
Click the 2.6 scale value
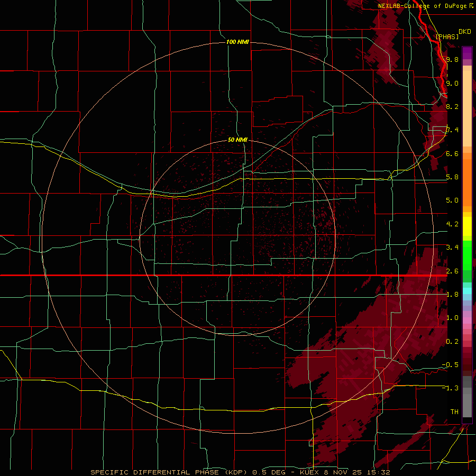(452, 271)
